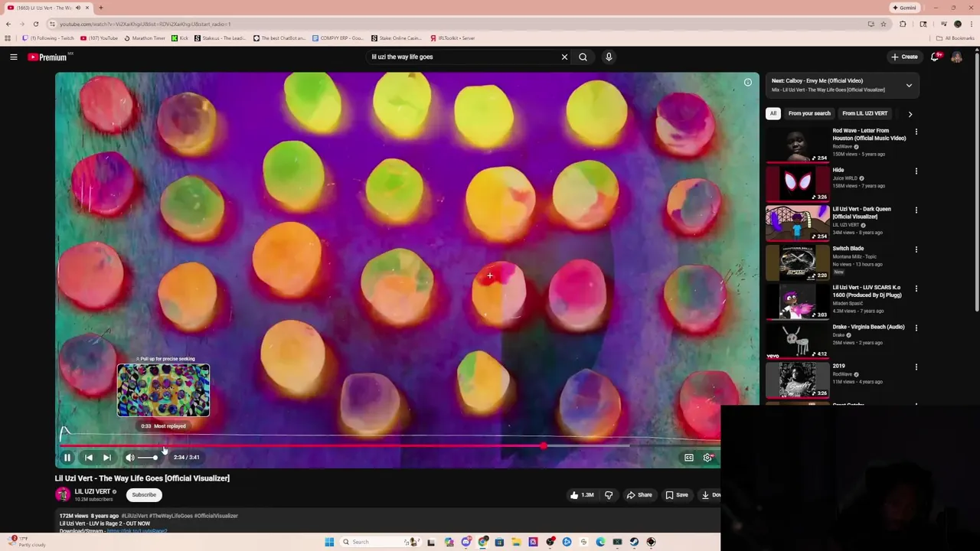Open the YouTube hamburger guide menu

point(14,57)
